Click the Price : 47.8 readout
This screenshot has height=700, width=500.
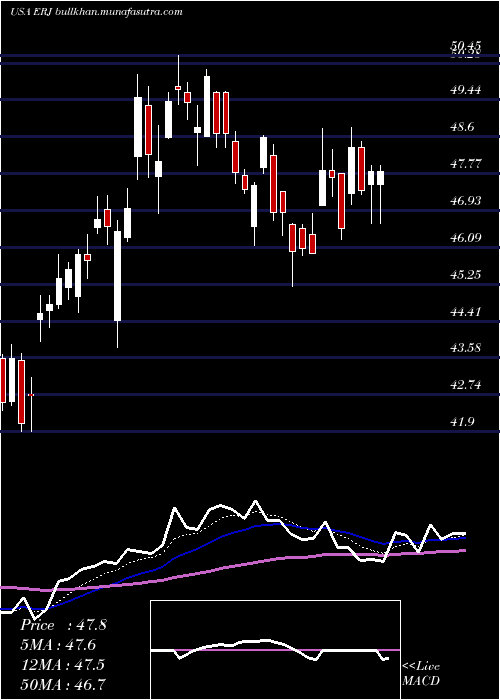pyautogui.click(x=63, y=625)
